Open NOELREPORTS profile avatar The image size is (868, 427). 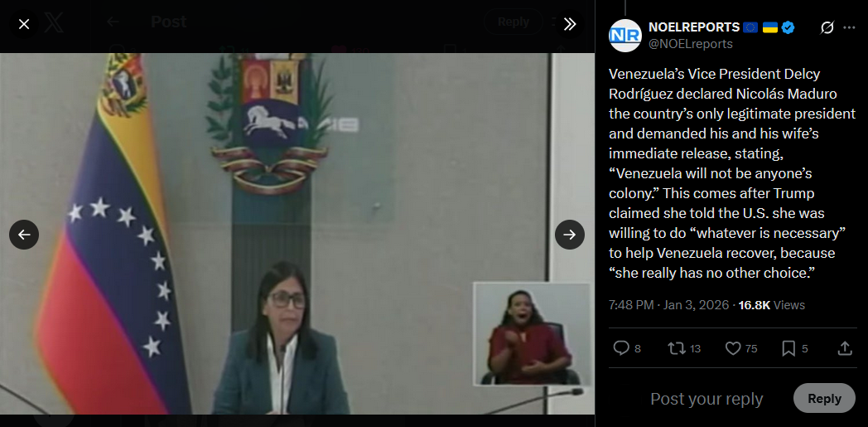625,36
